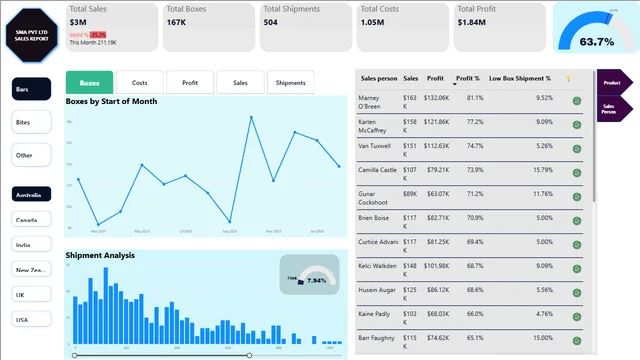
Task: Click the trophy icon column header
Action: pyautogui.click(x=569, y=78)
